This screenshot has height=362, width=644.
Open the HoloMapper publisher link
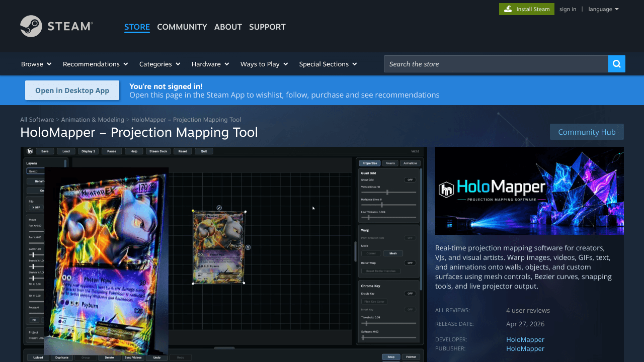point(525,348)
